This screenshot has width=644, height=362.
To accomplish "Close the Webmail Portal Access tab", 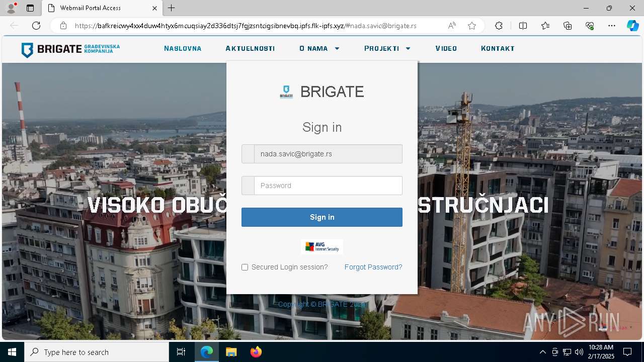I will pos(155,8).
